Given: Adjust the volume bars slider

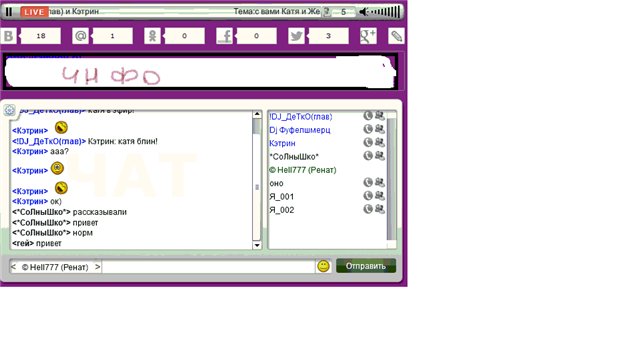Looking at the screenshot, I should 385,12.
